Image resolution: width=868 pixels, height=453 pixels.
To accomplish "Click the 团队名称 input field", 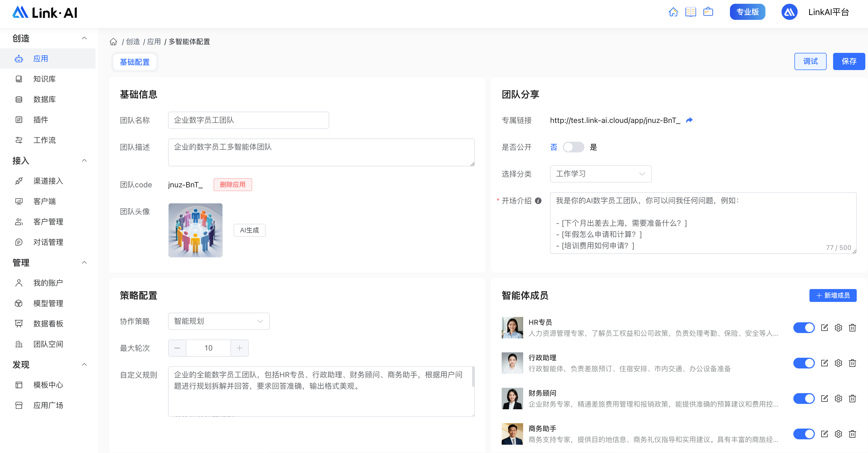I will pos(248,120).
